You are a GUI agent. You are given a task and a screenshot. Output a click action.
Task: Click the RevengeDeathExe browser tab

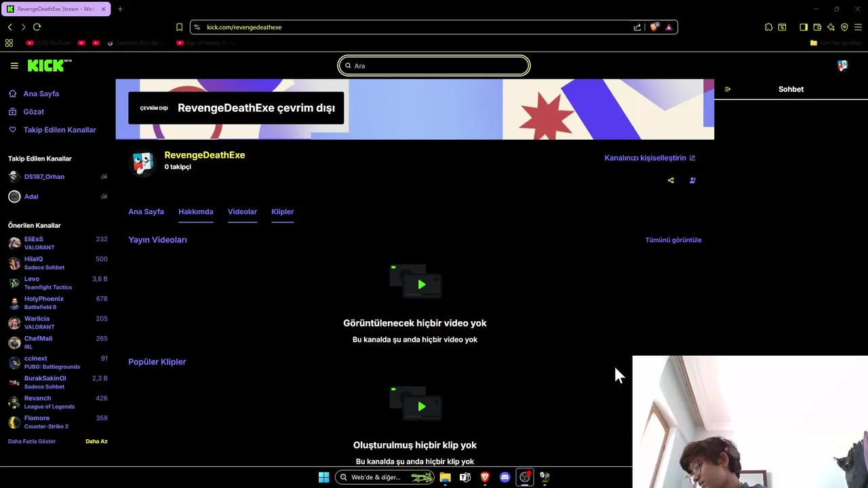57,9
